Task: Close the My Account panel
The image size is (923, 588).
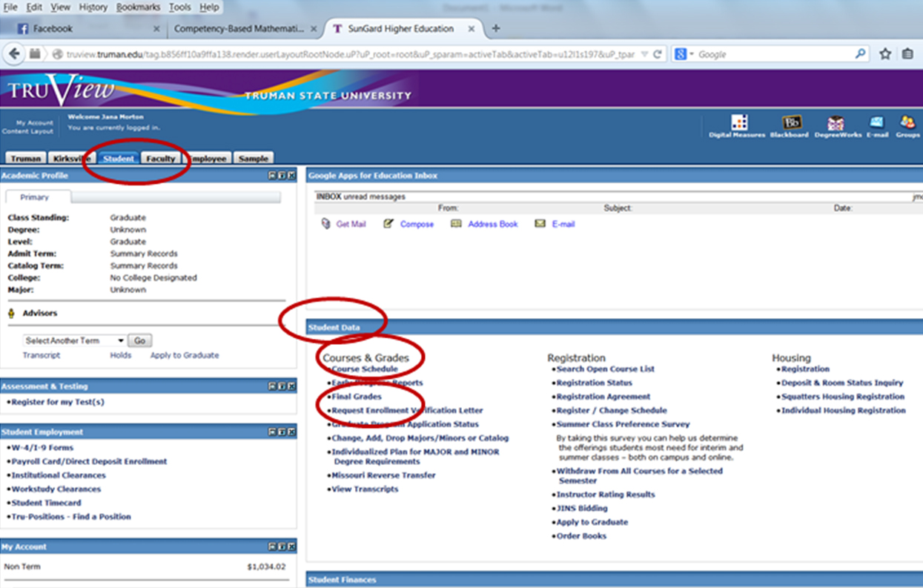Action: 291,546
